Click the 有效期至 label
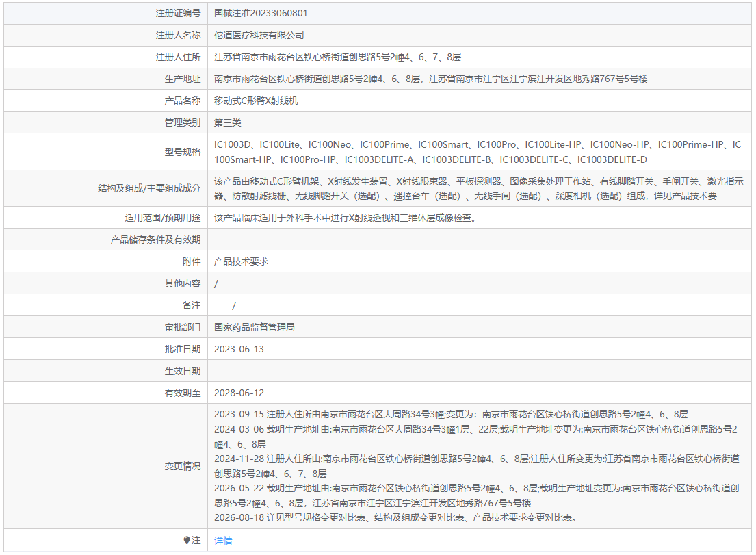 [182, 393]
